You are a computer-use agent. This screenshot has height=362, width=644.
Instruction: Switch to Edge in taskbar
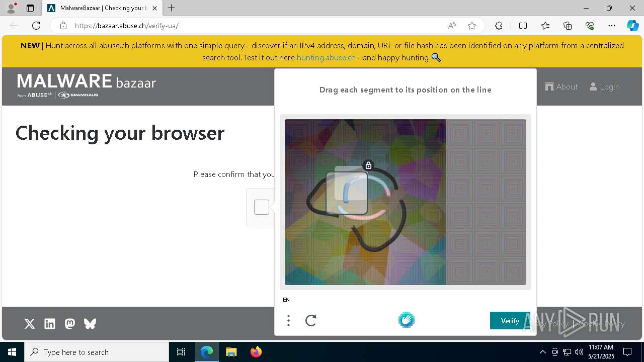point(207,352)
